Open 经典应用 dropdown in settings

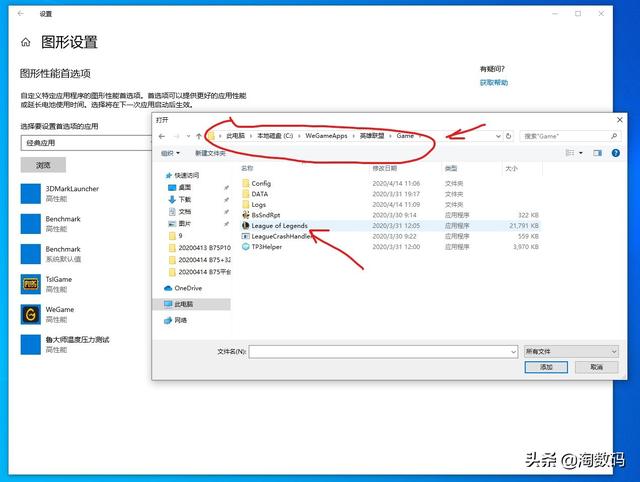87,143
